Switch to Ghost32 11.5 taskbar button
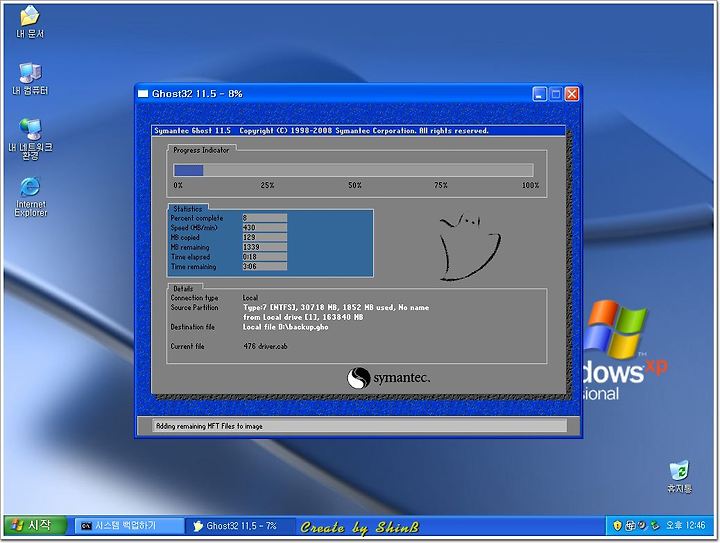 click(240, 526)
